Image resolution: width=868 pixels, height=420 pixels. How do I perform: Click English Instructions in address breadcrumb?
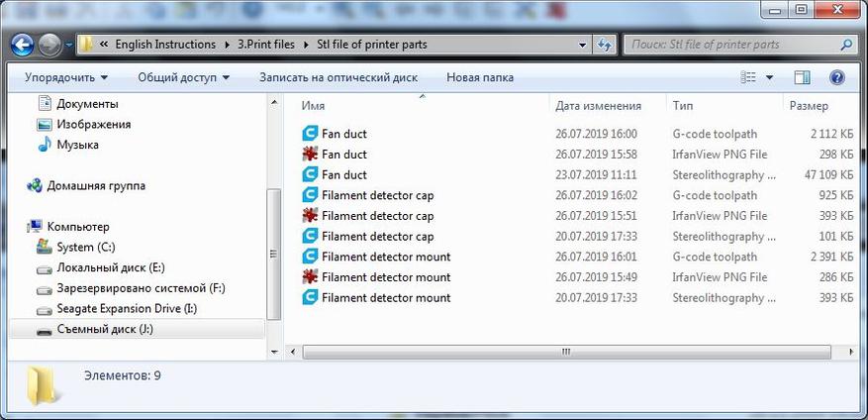164,45
